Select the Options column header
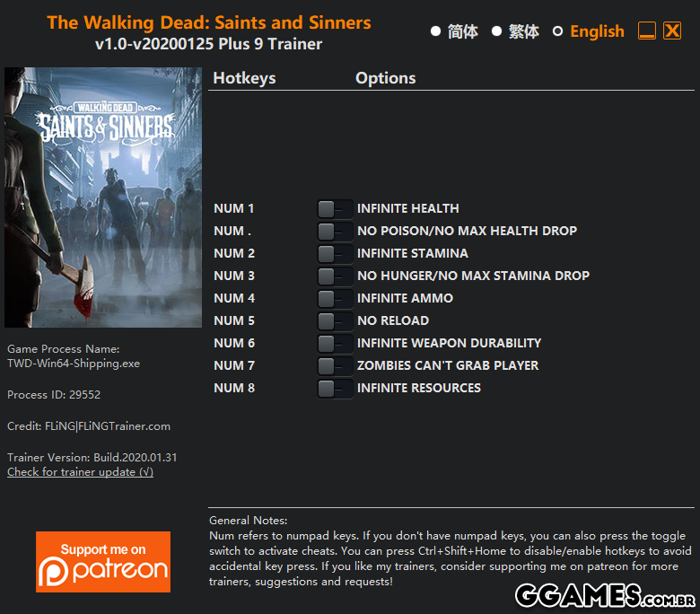The width and height of the screenshot is (700, 614). point(385,78)
